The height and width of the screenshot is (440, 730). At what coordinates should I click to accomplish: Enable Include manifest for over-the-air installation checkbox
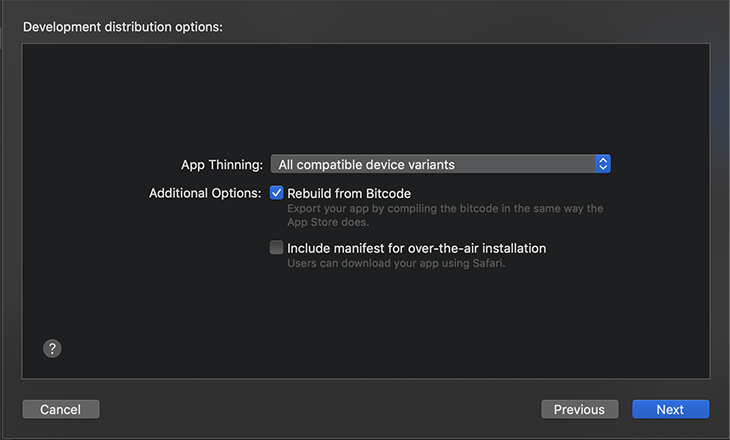coord(277,247)
